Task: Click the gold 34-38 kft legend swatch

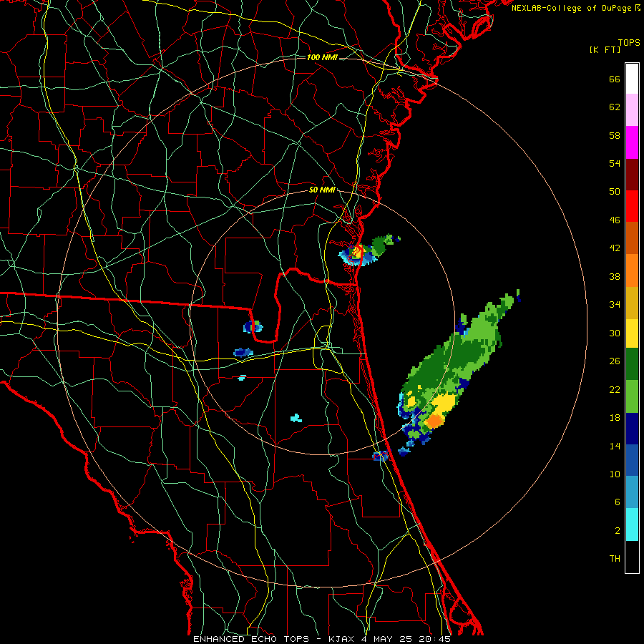Action: [632, 303]
